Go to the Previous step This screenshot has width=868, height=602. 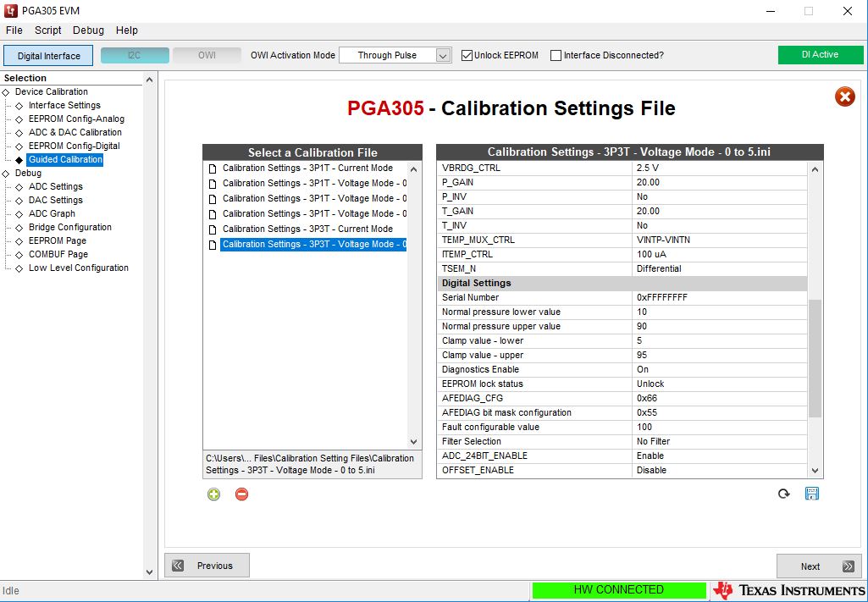pyautogui.click(x=207, y=566)
